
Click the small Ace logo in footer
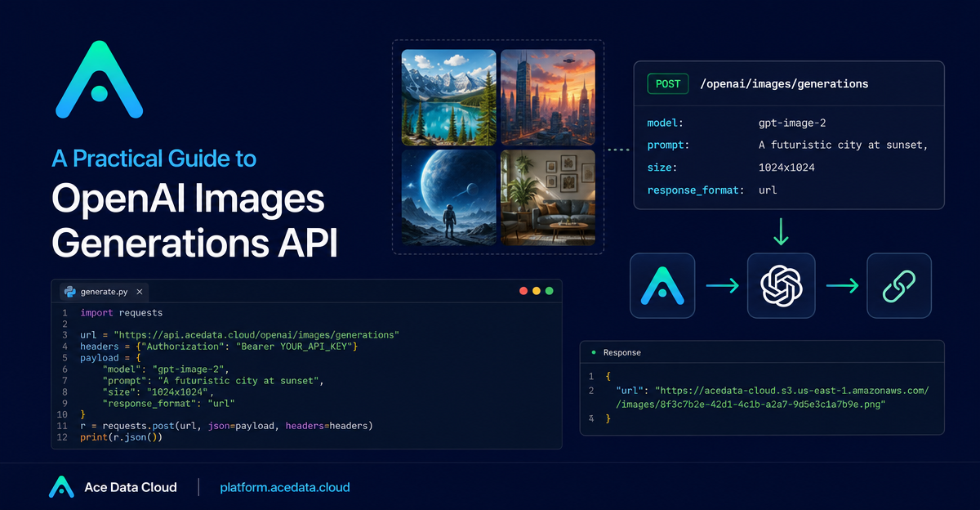(x=61, y=486)
